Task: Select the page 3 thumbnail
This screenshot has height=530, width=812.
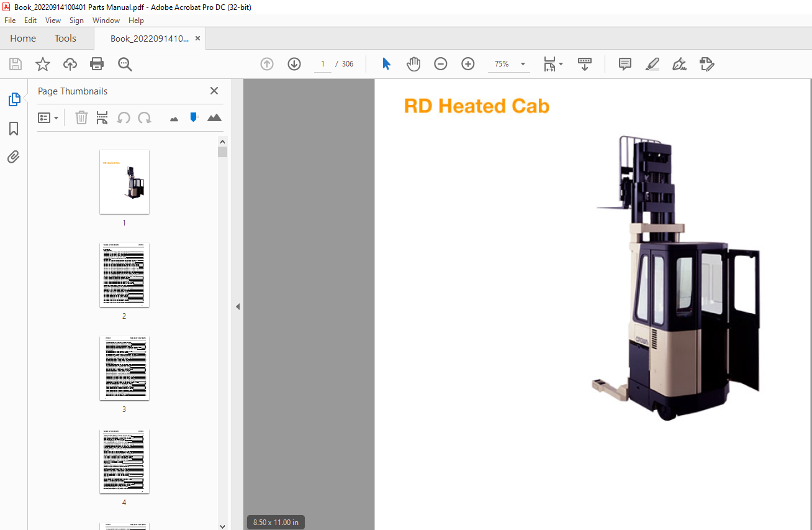Action: point(124,368)
